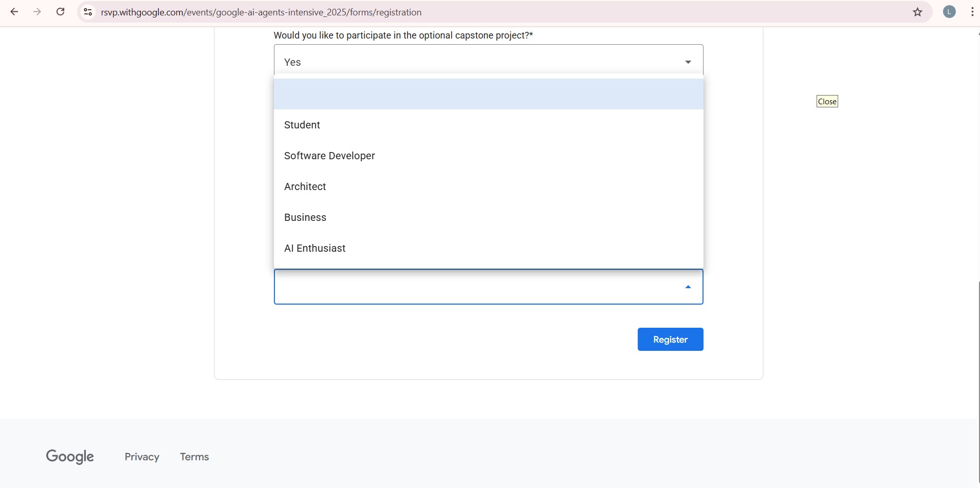Select the Student option
This screenshot has width=980, height=488.
(302, 124)
